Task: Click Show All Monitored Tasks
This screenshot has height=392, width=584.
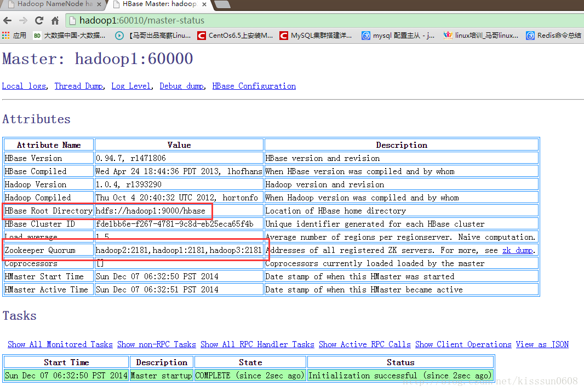Action: pyautogui.click(x=60, y=344)
